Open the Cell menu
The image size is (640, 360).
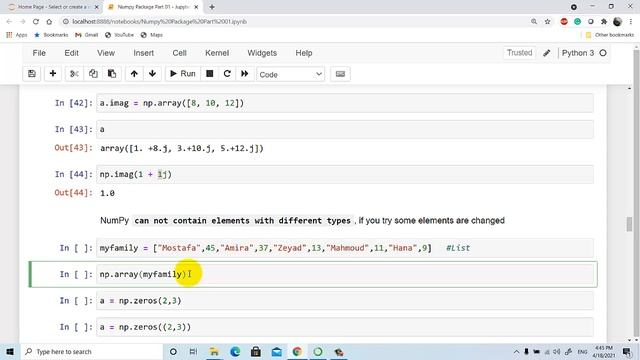pos(180,53)
